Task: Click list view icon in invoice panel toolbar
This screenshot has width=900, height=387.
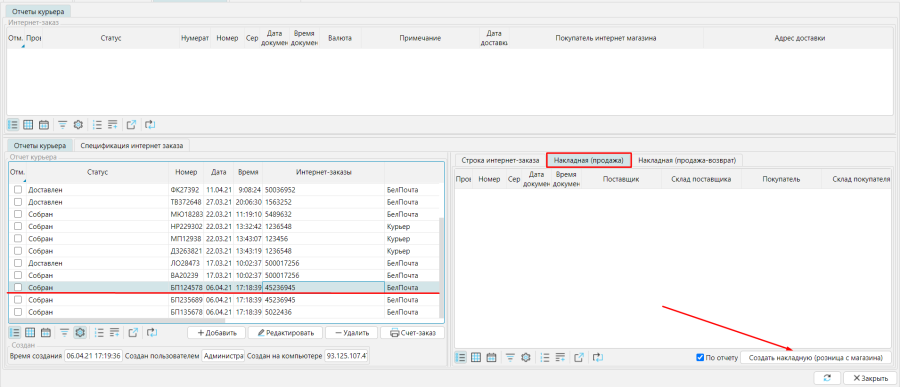Action: coord(460,357)
